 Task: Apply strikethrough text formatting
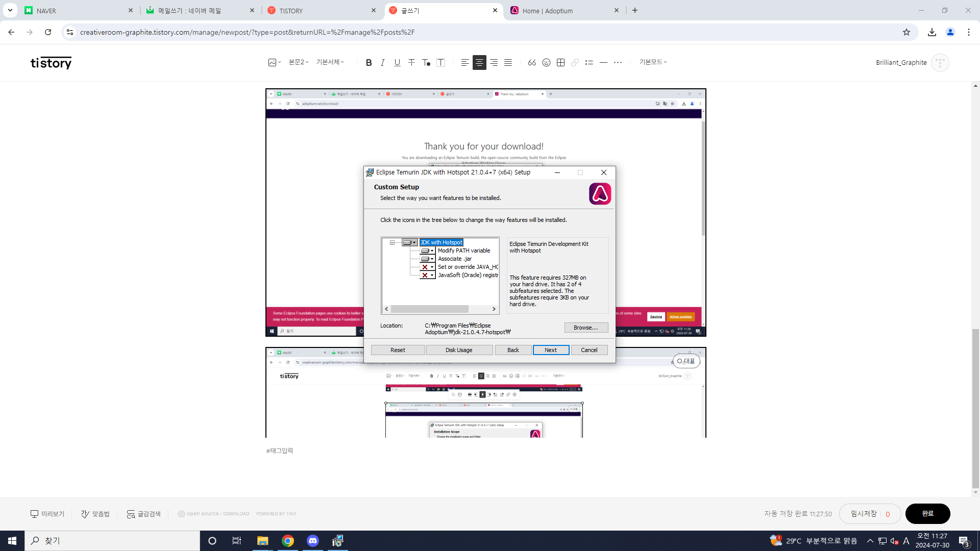click(x=411, y=62)
